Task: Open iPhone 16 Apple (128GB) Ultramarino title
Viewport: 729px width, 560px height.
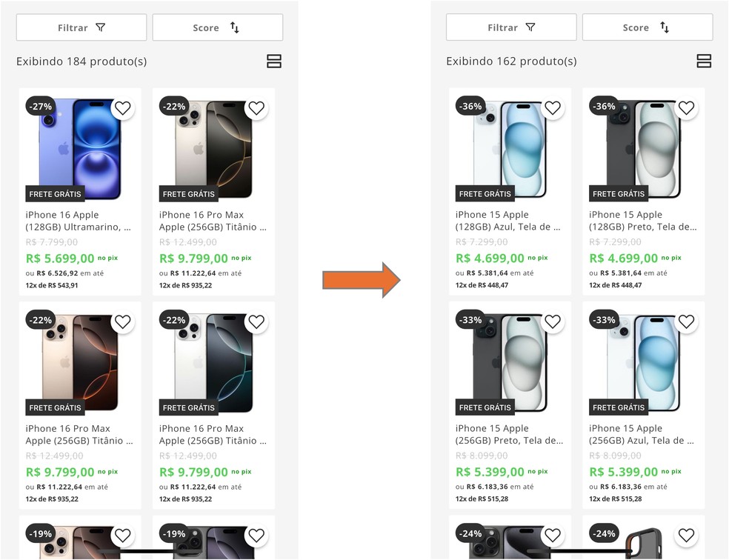Action: point(78,221)
